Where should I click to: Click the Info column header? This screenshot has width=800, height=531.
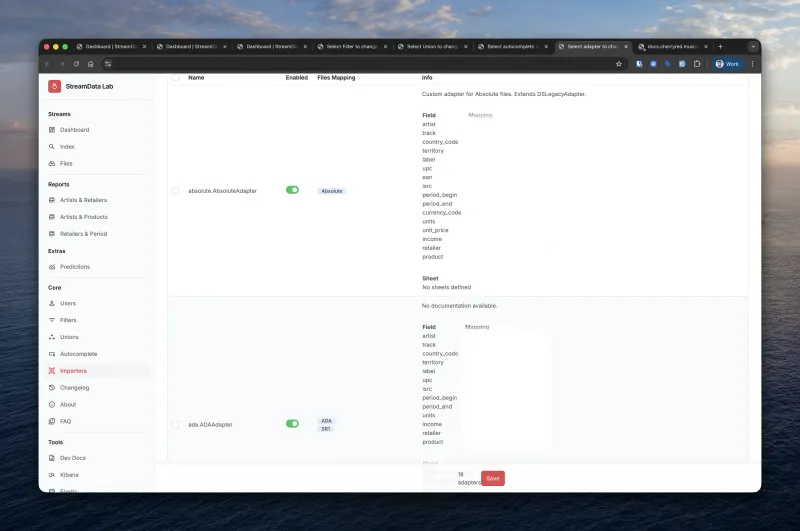(427, 78)
